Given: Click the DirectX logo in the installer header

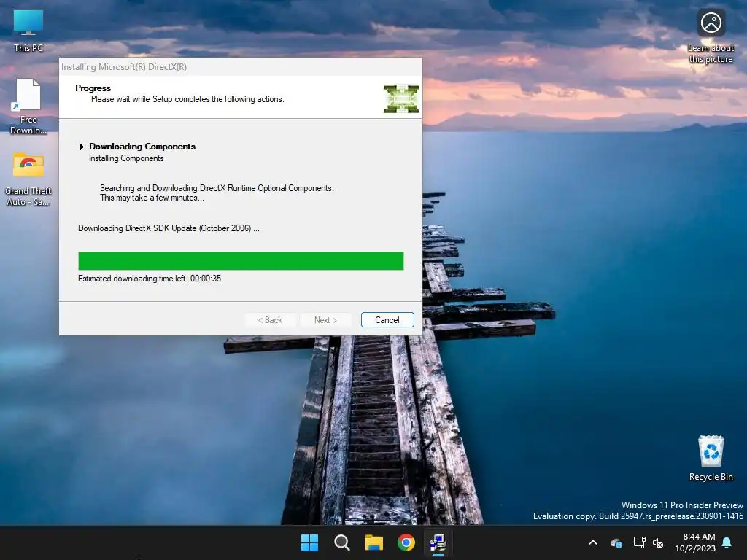Looking at the screenshot, I should 401,99.
